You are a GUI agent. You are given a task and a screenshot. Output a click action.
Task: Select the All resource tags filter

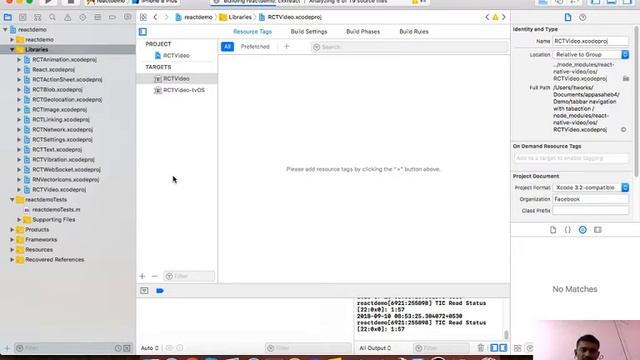pos(227,47)
